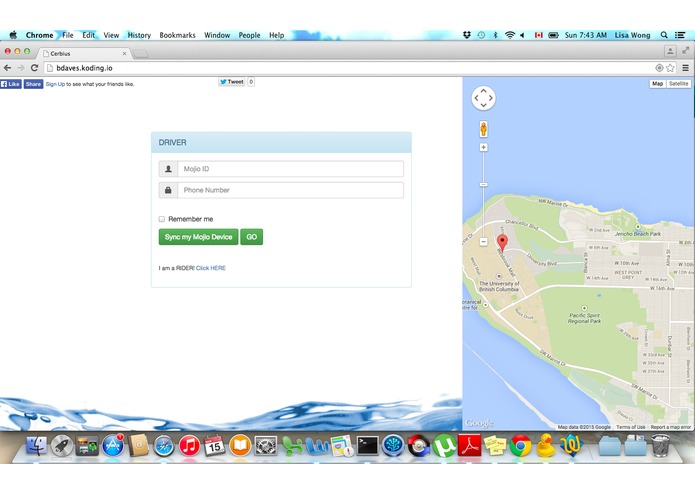Open the File menu

coord(68,35)
